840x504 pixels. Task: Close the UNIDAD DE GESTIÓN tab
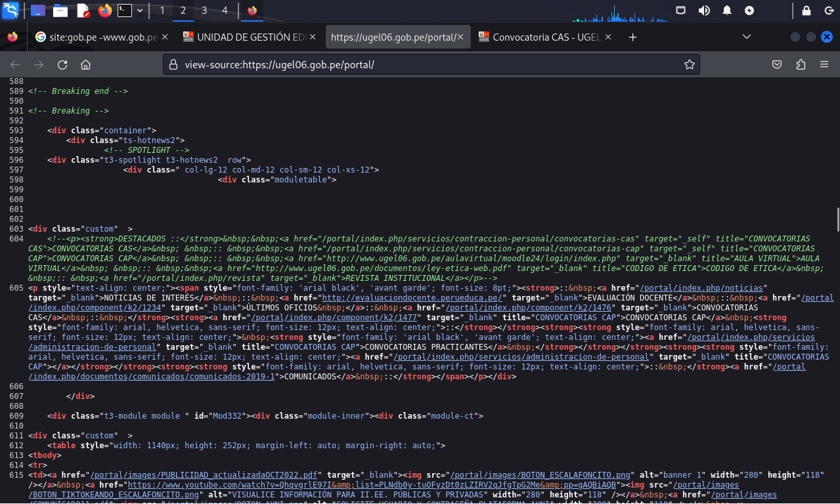314,37
